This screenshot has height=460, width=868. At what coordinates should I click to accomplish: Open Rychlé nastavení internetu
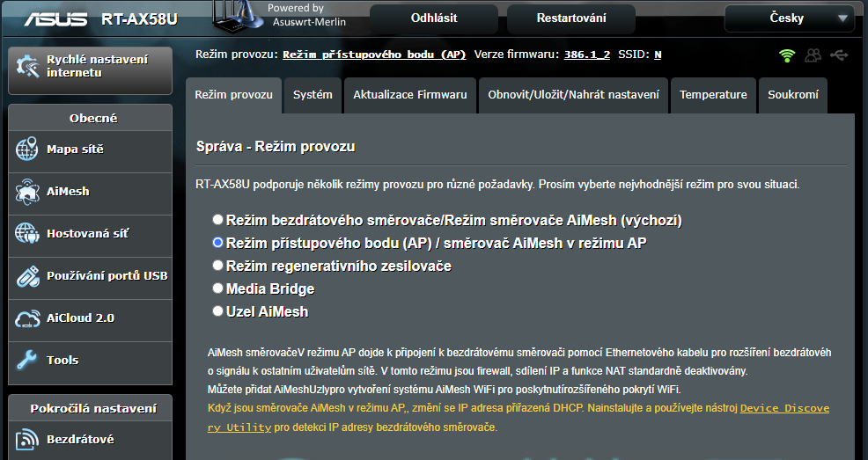coord(90,70)
